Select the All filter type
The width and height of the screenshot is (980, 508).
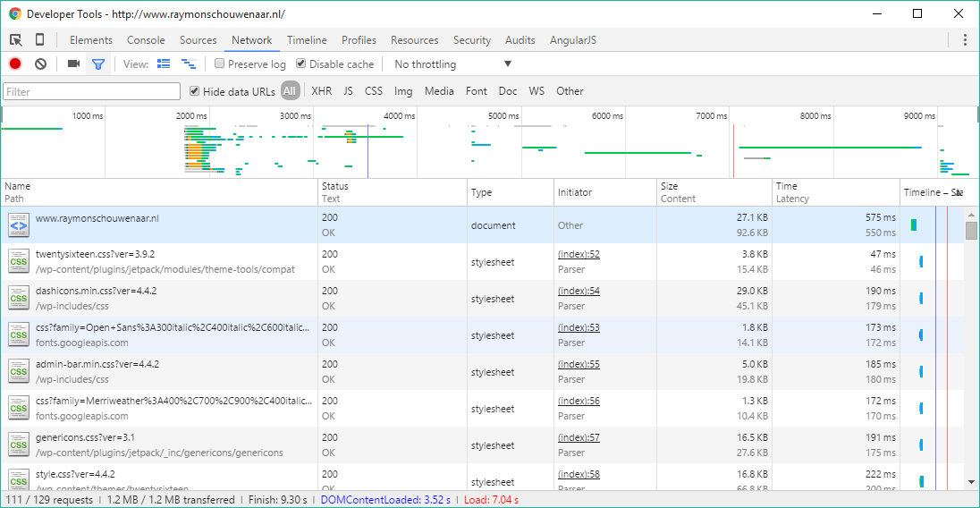[290, 91]
